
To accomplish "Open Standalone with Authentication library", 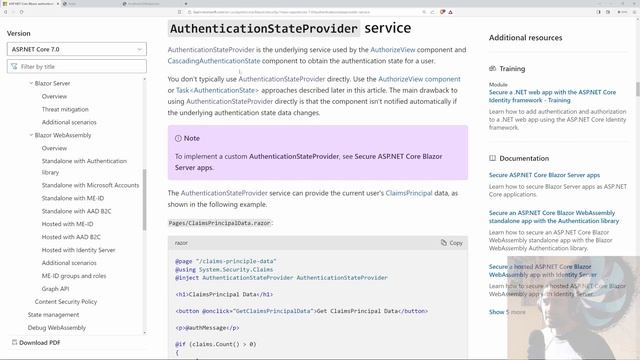I will click(84, 167).
